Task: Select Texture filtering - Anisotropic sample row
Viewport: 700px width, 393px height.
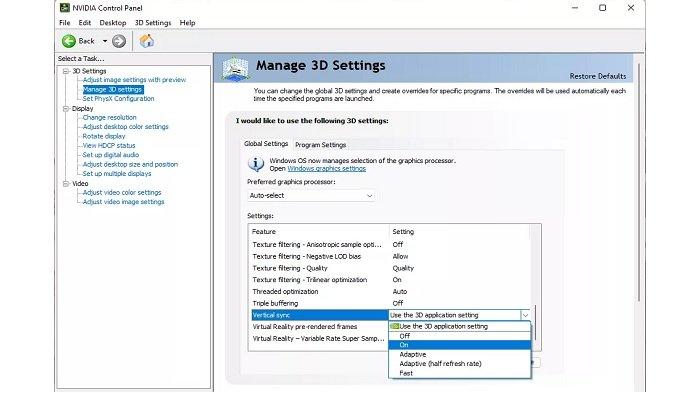Action: [390, 245]
